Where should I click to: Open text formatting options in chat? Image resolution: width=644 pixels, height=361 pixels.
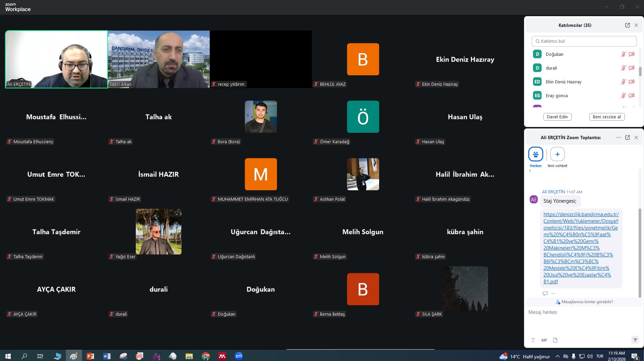click(x=533, y=340)
